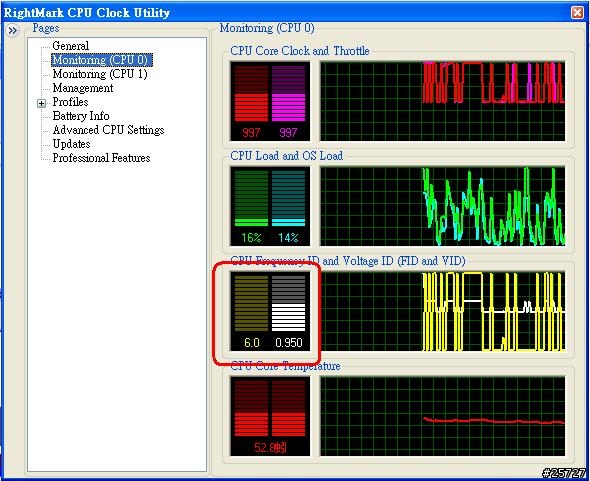Image resolution: width=590 pixels, height=481 pixels.
Task: Click the green 16% CPU load meter
Action: point(251,198)
